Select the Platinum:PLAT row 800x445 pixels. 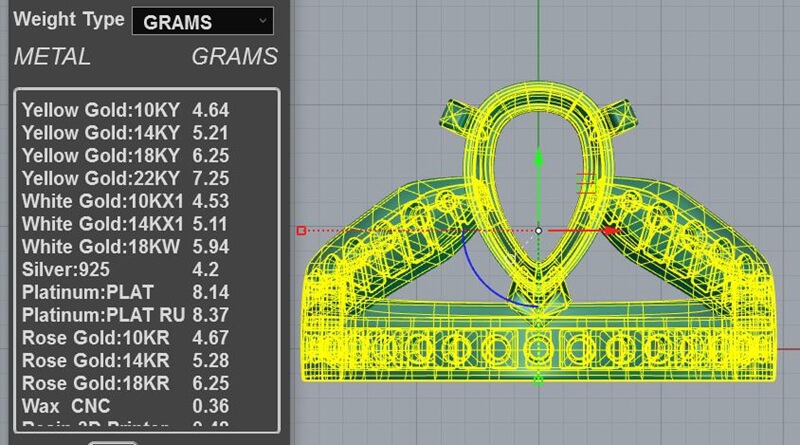(x=126, y=292)
